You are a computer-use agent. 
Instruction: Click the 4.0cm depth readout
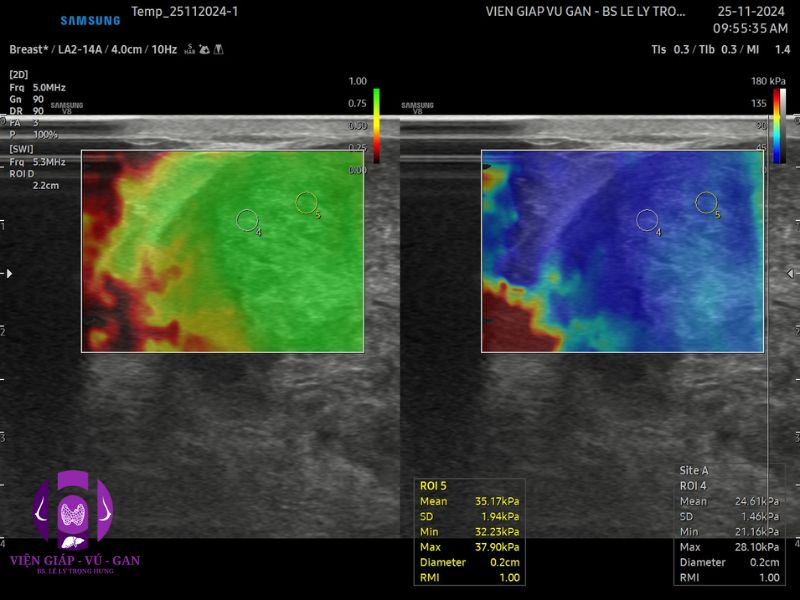coord(127,49)
